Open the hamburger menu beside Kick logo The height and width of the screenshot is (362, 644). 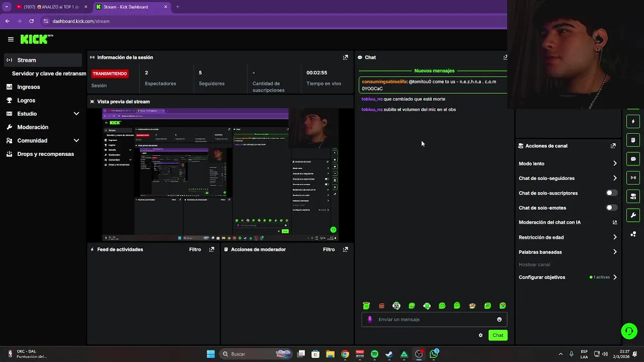pos(11,39)
